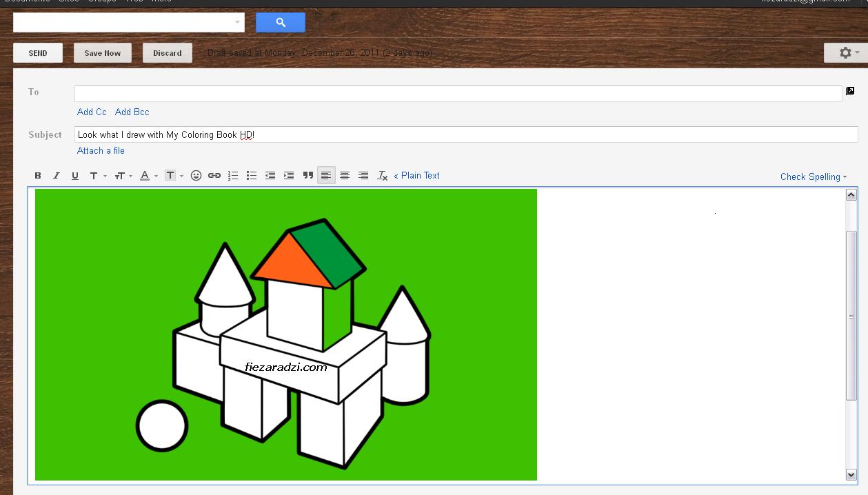The width and height of the screenshot is (868, 495).
Task: Click the insert link icon
Action: click(x=214, y=176)
